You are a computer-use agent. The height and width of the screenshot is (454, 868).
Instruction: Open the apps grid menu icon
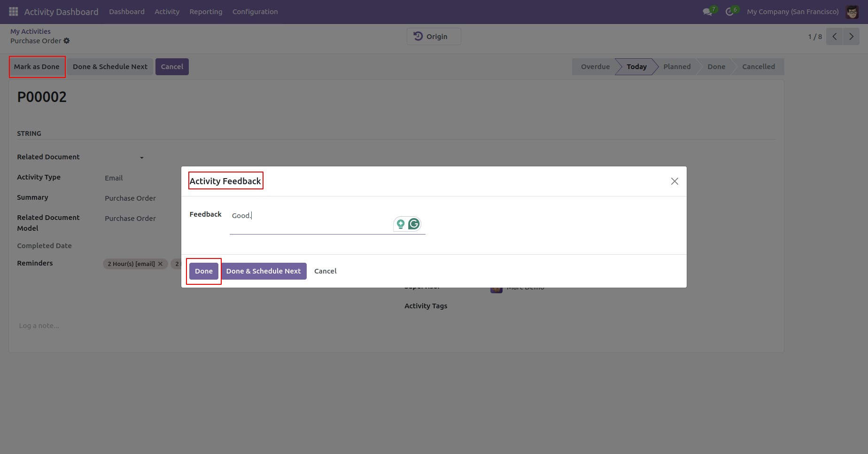click(x=14, y=11)
